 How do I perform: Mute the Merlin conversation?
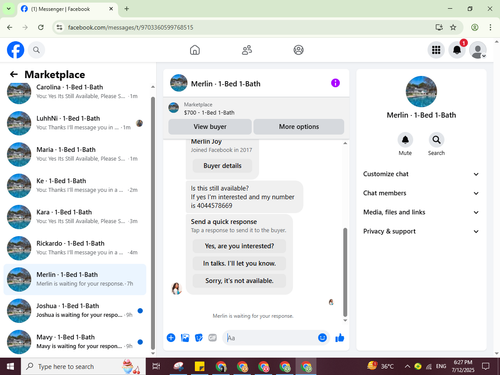pyautogui.click(x=405, y=140)
